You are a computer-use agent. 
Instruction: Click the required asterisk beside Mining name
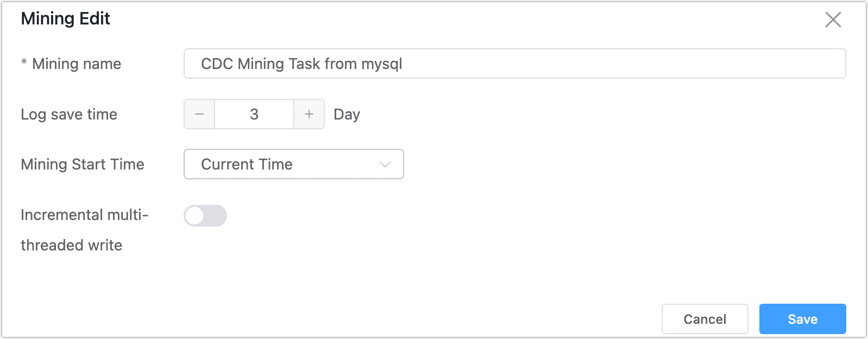24,63
